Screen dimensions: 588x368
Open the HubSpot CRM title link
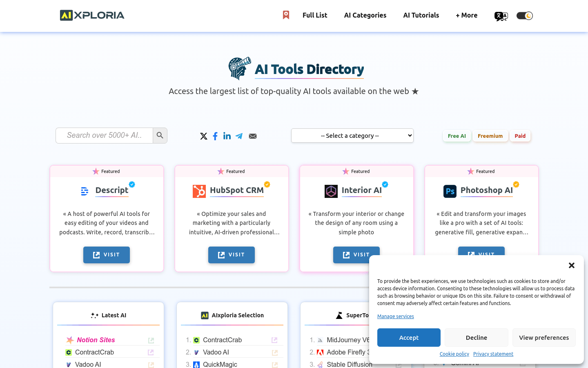click(x=237, y=190)
